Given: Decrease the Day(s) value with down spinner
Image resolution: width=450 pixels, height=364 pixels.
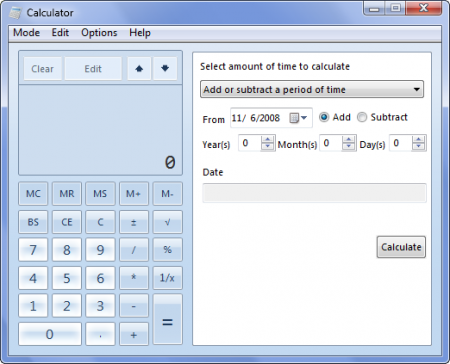Looking at the screenshot, I should pos(419,147).
